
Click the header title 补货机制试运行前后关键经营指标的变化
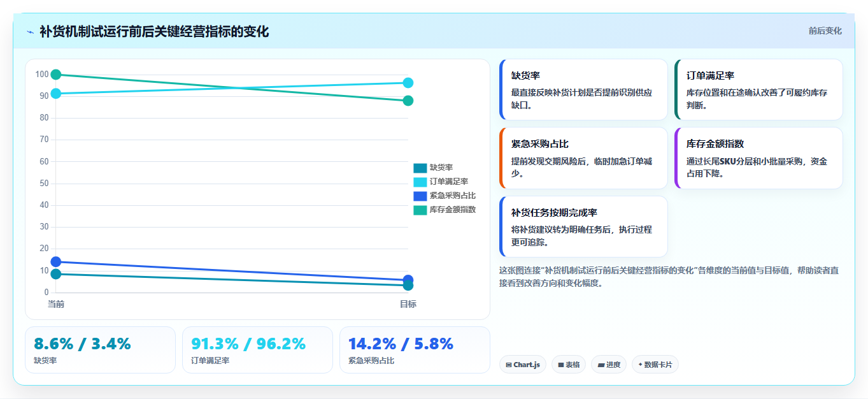coord(154,31)
